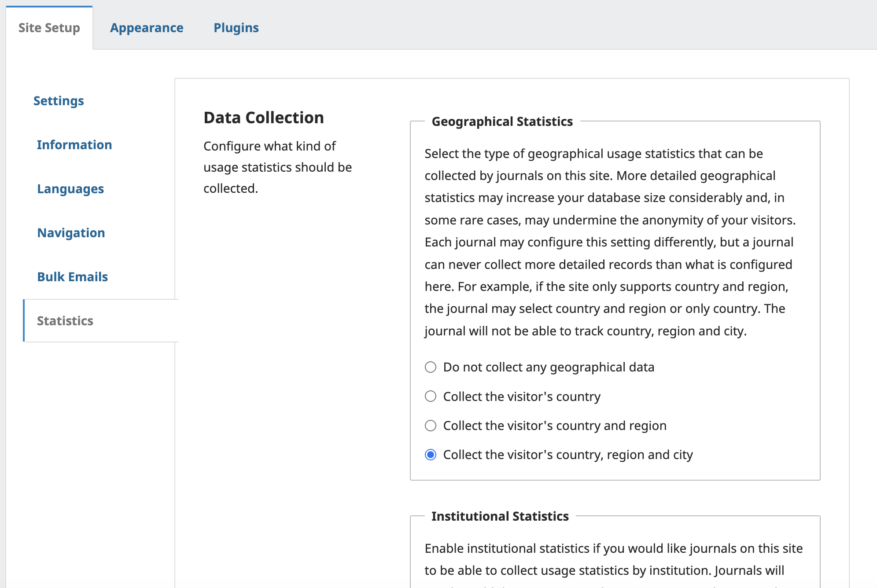This screenshot has width=877, height=588.
Task: Go to the Information section
Action: pyautogui.click(x=74, y=145)
